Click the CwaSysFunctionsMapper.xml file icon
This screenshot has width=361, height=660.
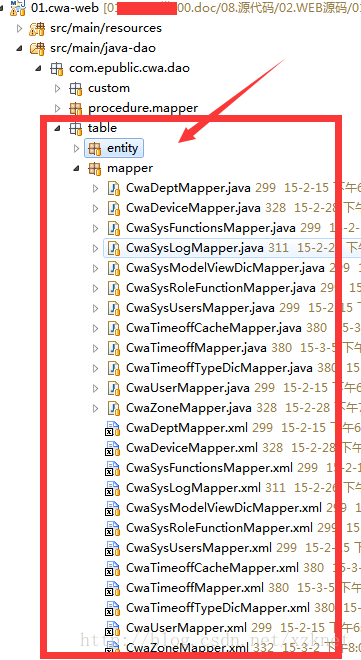pos(112,469)
